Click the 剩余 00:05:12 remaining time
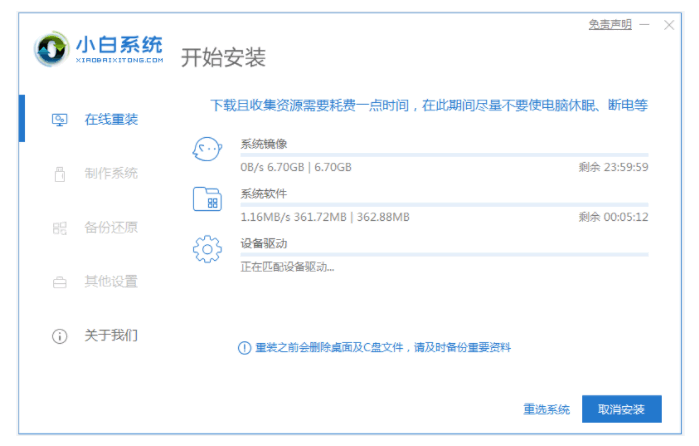 (613, 218)
